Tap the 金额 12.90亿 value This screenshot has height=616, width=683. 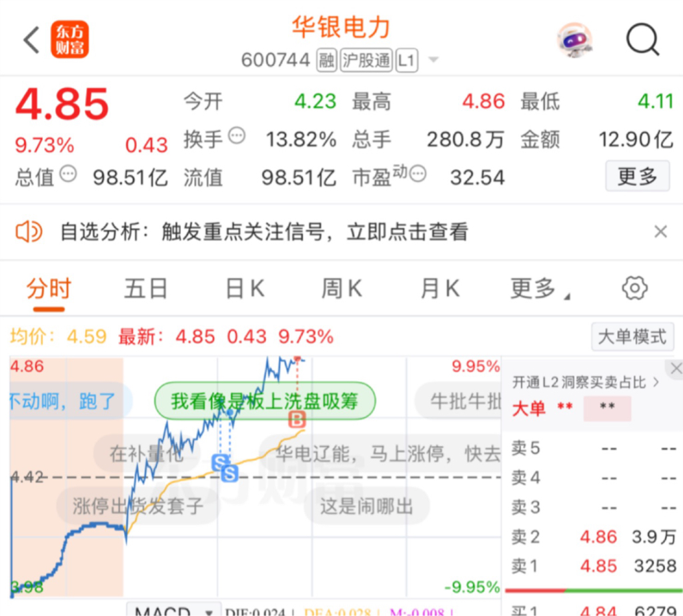tap(636, 140)
